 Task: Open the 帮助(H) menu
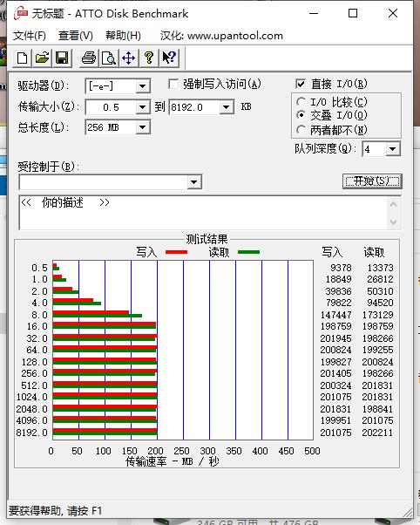123,36
